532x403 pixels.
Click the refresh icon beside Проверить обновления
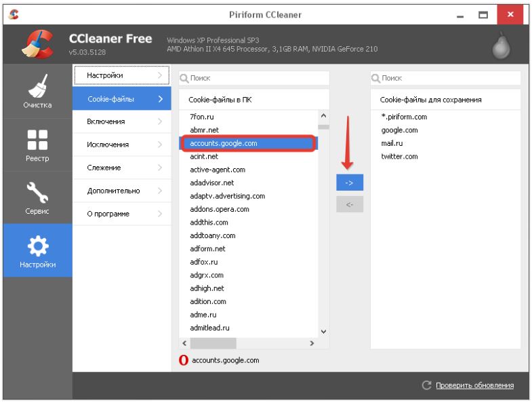tap(426, 385)
